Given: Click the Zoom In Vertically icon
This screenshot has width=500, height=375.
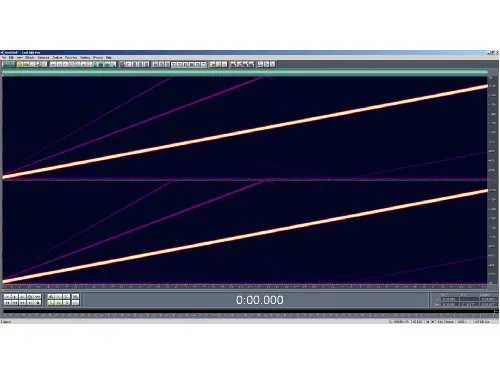Looking at the screenshot, I should [x=76, y=297].
